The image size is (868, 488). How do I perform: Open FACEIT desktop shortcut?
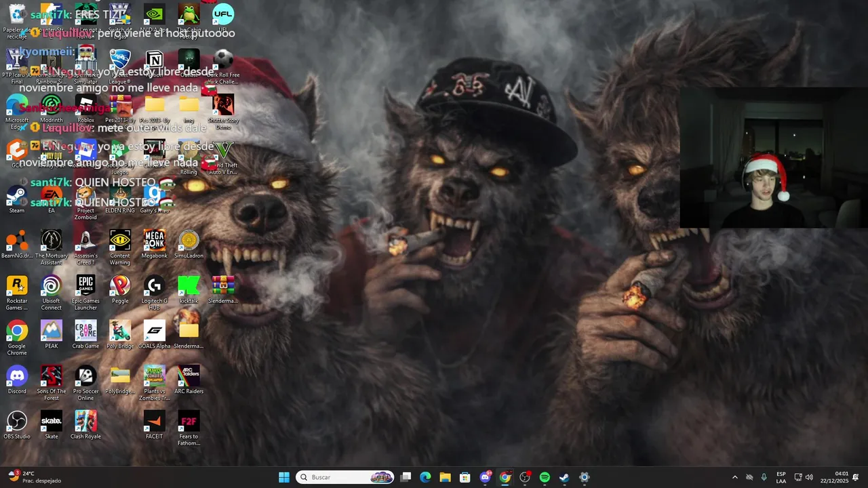click(x=155, y=426)
